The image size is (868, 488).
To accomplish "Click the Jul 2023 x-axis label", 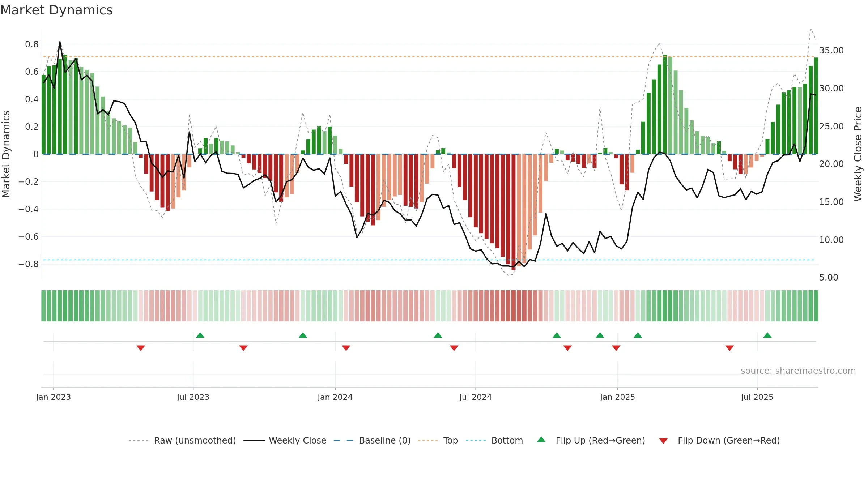I will 193,397.
